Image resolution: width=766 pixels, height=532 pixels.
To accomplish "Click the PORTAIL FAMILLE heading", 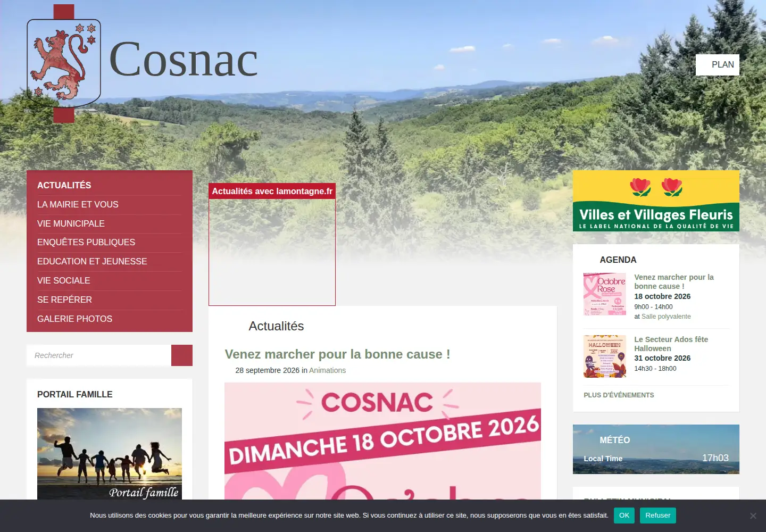I will pos(75,394).
